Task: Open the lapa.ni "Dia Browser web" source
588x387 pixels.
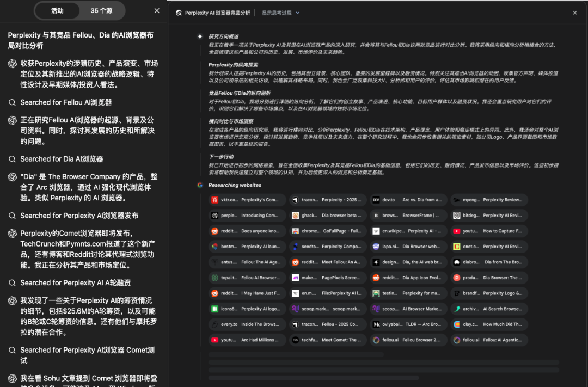Action: 409,246
